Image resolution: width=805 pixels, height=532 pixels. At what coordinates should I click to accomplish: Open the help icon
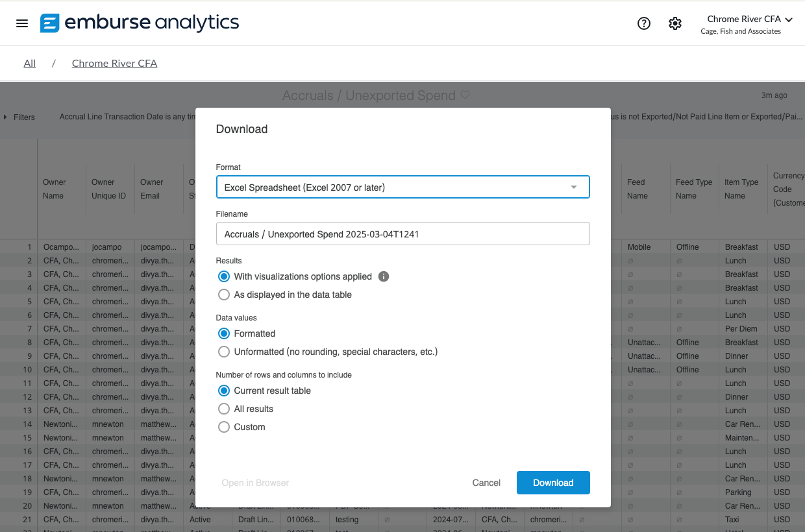pos(643,23)
